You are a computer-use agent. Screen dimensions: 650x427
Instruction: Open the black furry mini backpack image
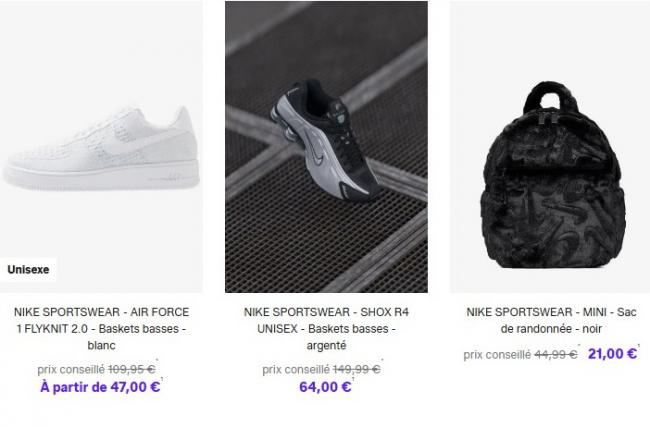pyautogui.click(x=550, y=147)
